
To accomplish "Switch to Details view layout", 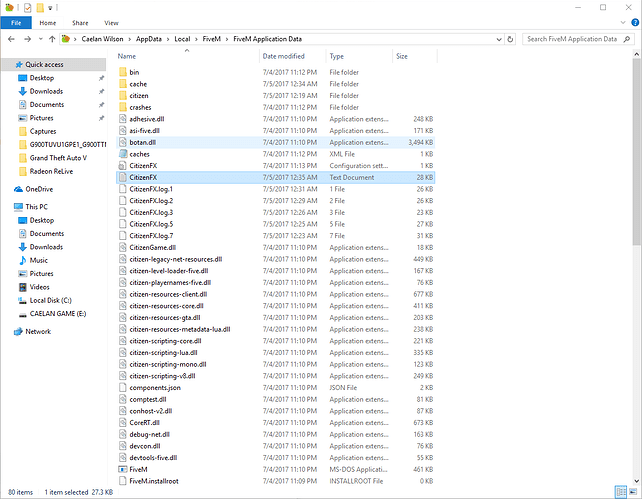I will pos(621,492).
